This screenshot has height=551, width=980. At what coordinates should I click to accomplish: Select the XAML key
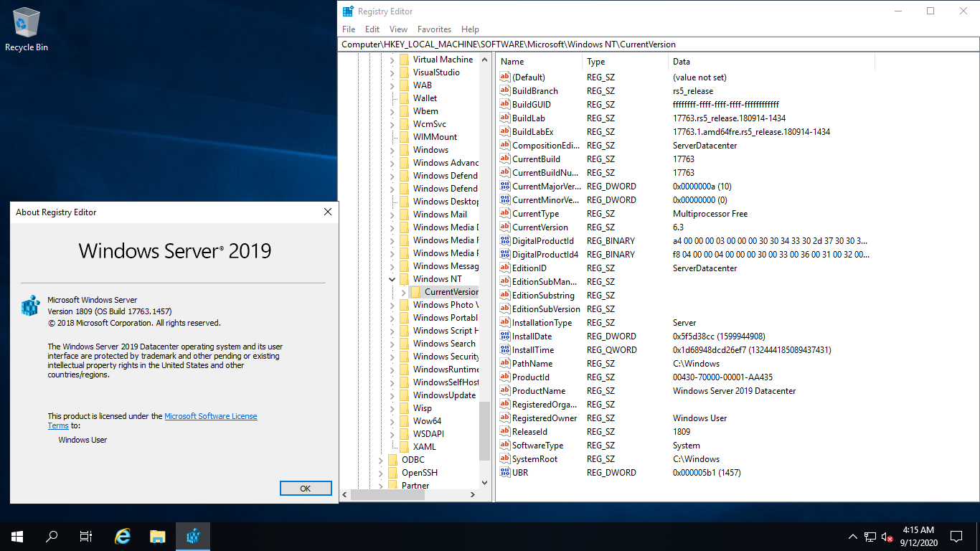[425, 447]
